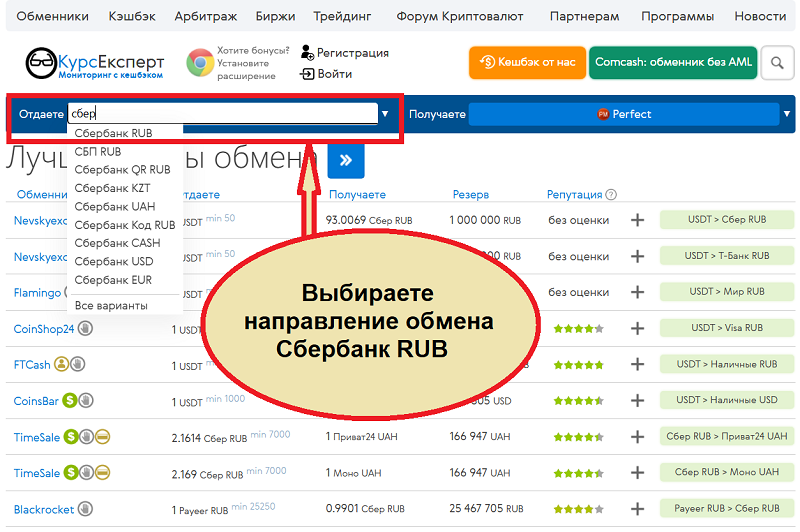Image resolution: width=800 pixels, height=532 pixels.
Task: Open the Blackrocket exchanger link
Action: click(44, 510)
